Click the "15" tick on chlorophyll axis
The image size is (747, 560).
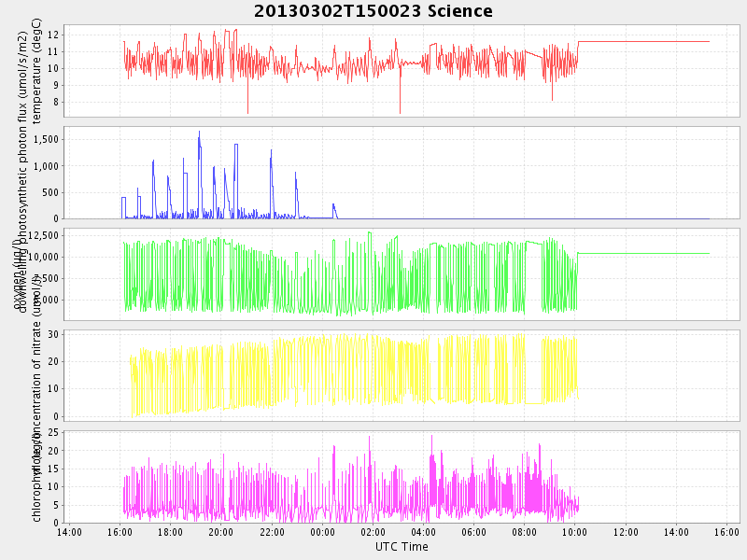click(x=53, y=469)
